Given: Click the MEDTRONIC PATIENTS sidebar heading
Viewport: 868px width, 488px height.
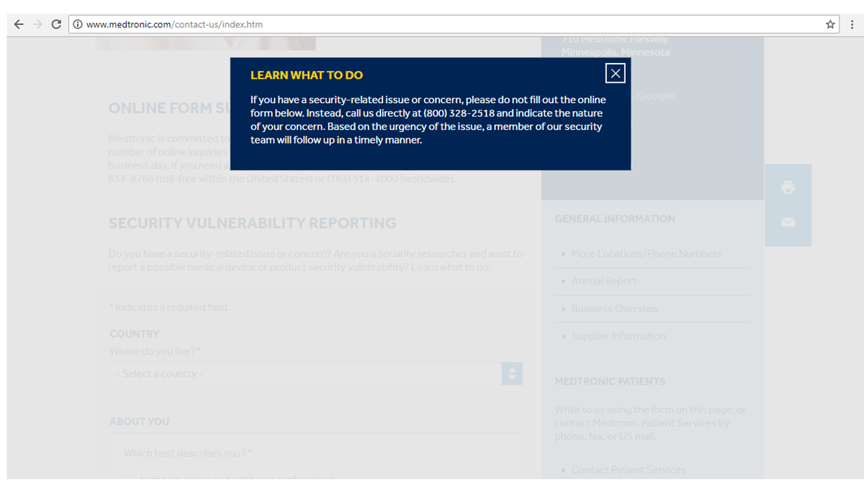Looking at the screenshot, I should point(610,382).
